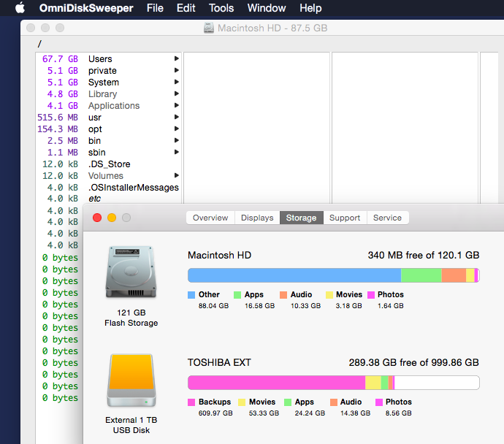This screenshot has height=444, width=504.
Task: Switch to the Service tab
Action: click(387, 218)
